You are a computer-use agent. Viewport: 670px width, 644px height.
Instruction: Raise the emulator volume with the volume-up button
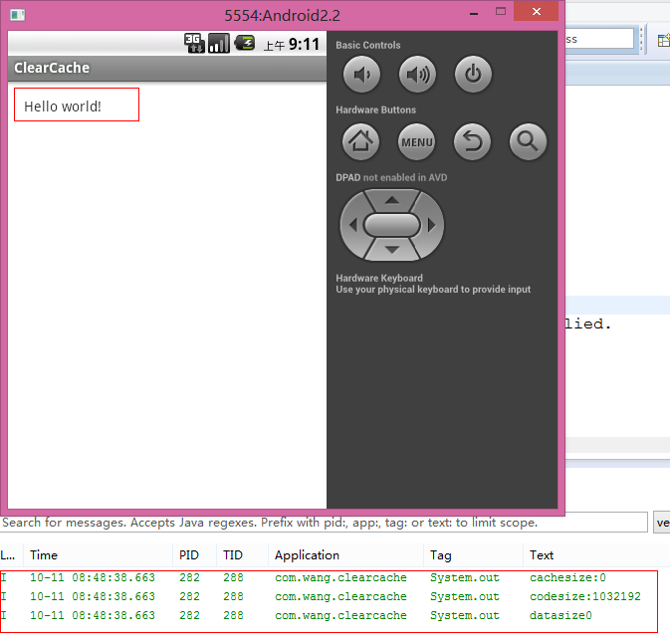[x=417, y=74]
